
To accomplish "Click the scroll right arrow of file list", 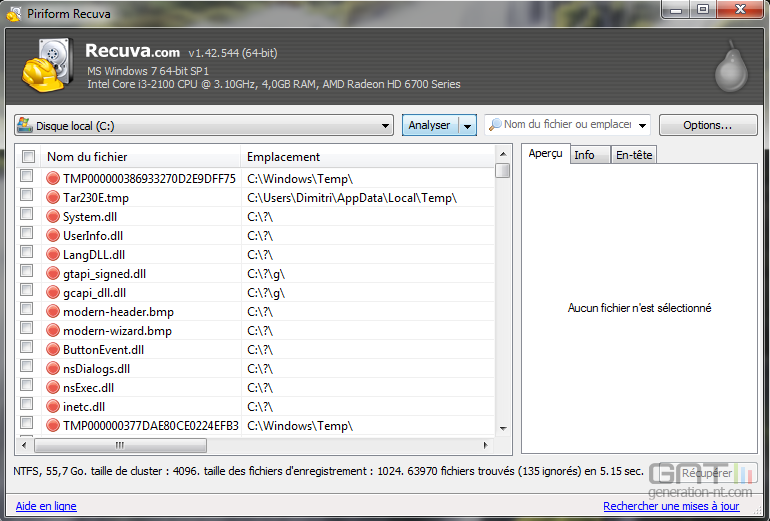I will point(486,445).
